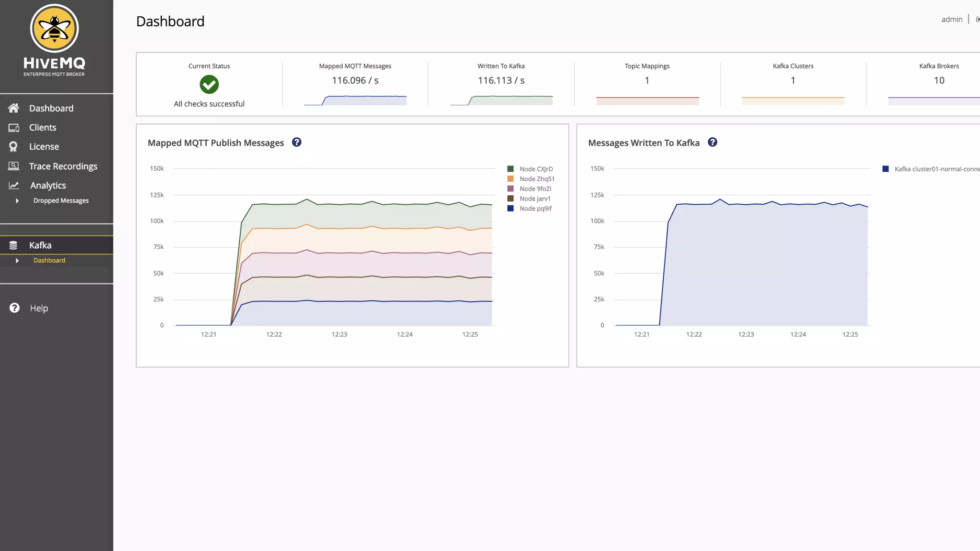Click the Kafka cluster01 blue legend swatch
The width and height of the screenshot is (980, 551).
[x=886, y=169]
